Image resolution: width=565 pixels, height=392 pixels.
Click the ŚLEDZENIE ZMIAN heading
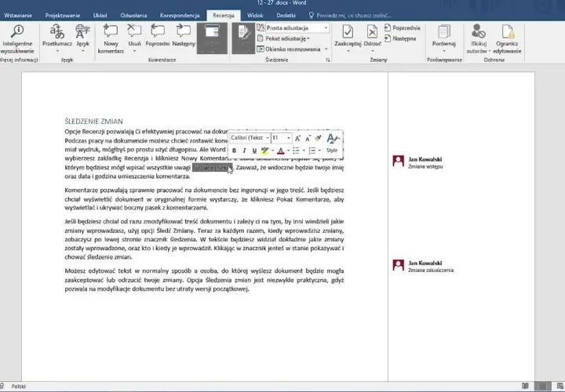coord(93,122)
